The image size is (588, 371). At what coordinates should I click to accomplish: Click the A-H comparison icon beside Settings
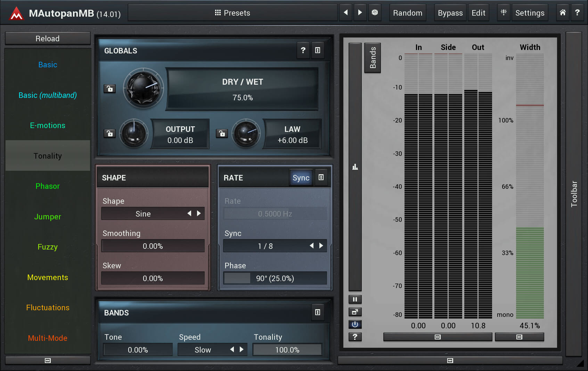(x=504, y=12)
